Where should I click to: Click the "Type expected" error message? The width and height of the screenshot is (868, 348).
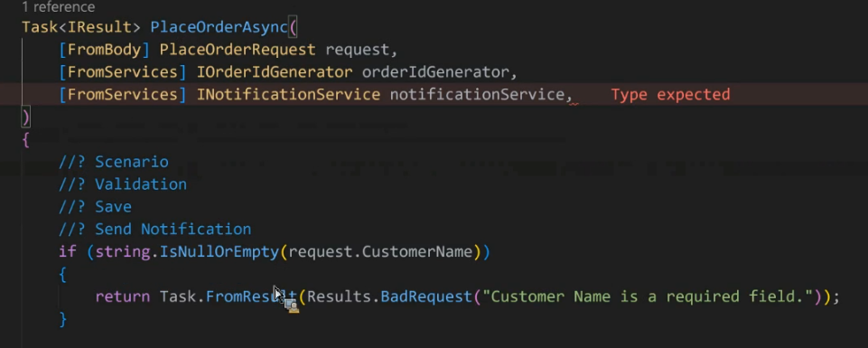(x=670, y=95)
